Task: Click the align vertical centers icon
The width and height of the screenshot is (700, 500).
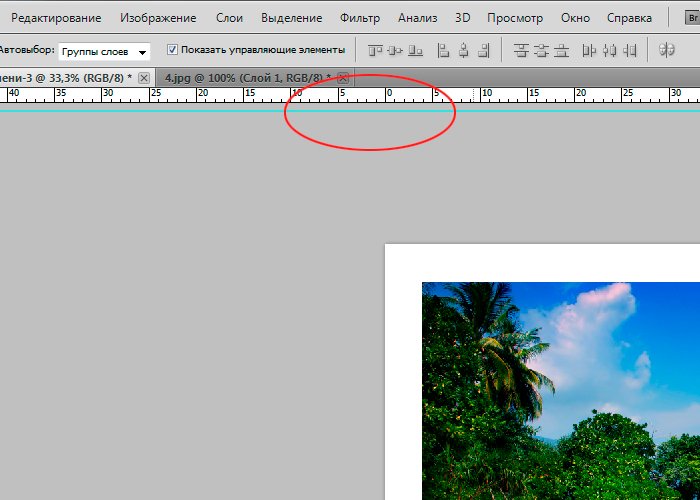Action: pos(395,50)
